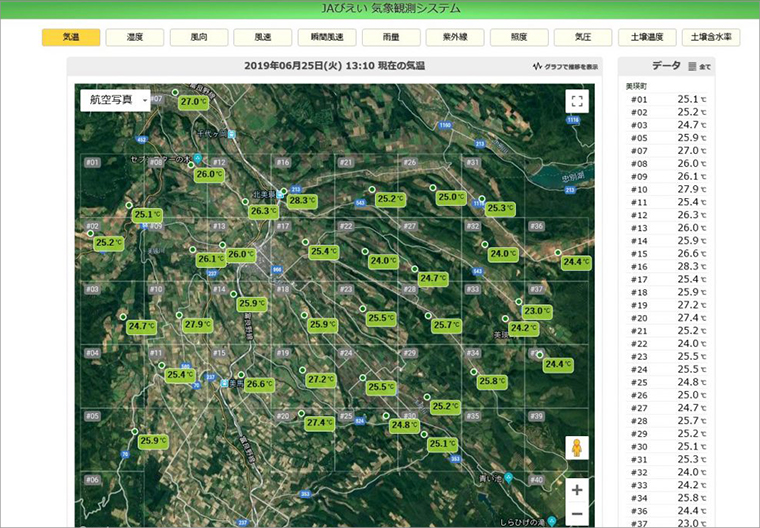Screen dimensions: 760x528
Task: Click data row #25 24.8℃
Action: point(667,382)
